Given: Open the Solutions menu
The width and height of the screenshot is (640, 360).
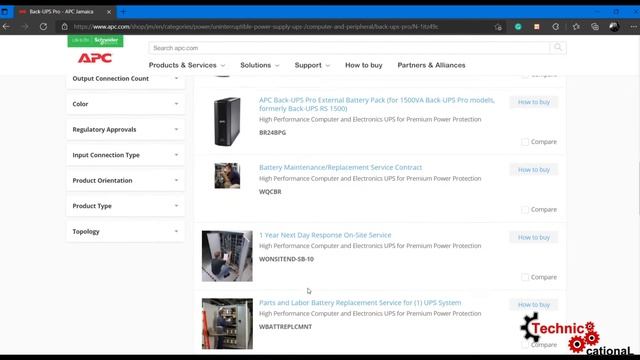Looking at the screenshot, I should click(x=260, y=65).
